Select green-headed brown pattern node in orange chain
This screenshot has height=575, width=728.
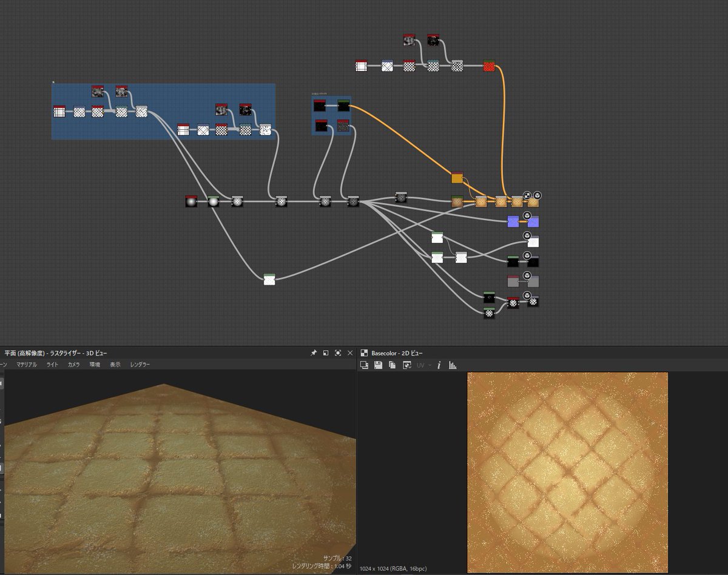click(x=457, y=201)
